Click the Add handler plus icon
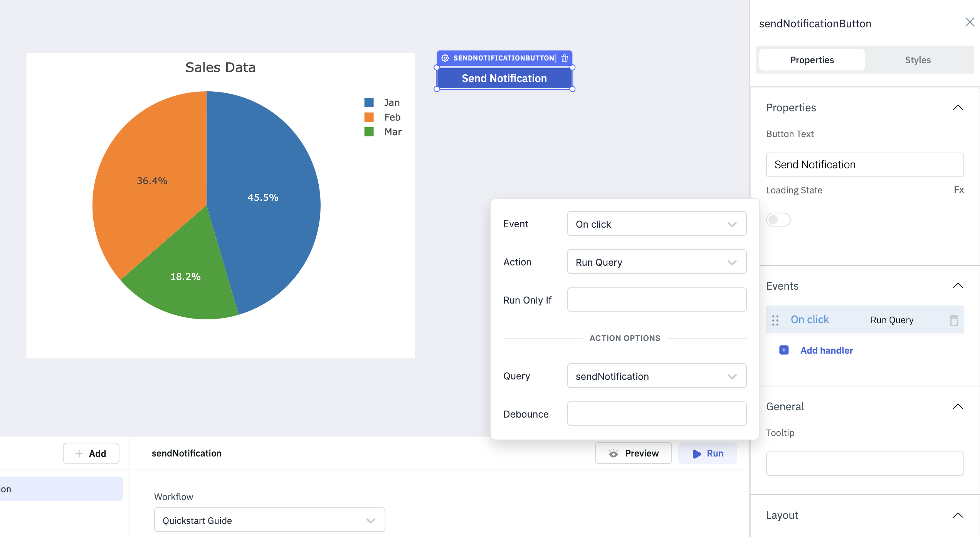The image size is (980, 537). pos(784,350)
